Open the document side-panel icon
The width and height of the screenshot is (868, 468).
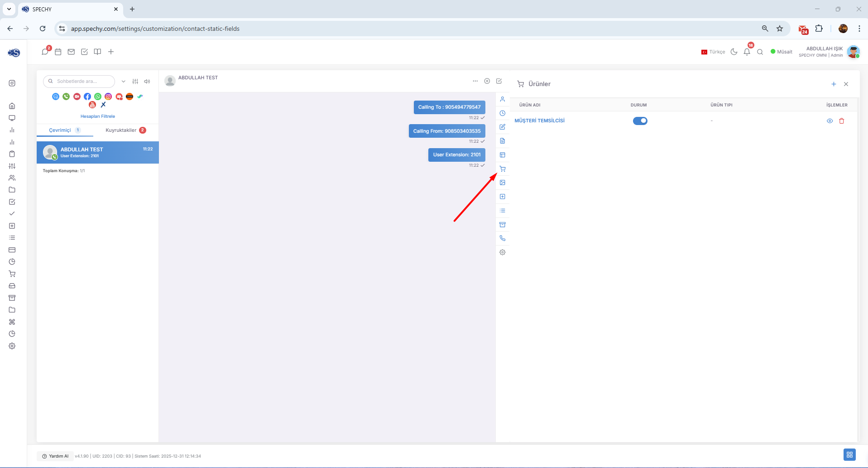[503, 141]
